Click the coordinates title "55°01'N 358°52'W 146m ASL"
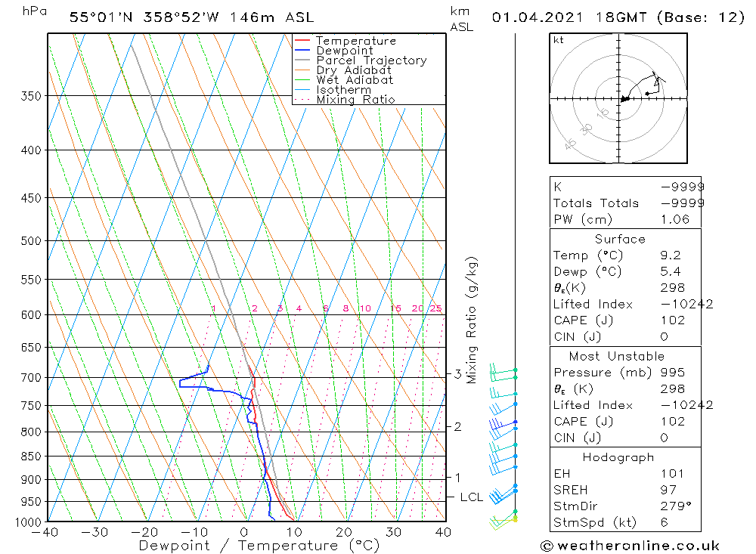Viewport: 756px width, 554px height. (x=191, y=17)
